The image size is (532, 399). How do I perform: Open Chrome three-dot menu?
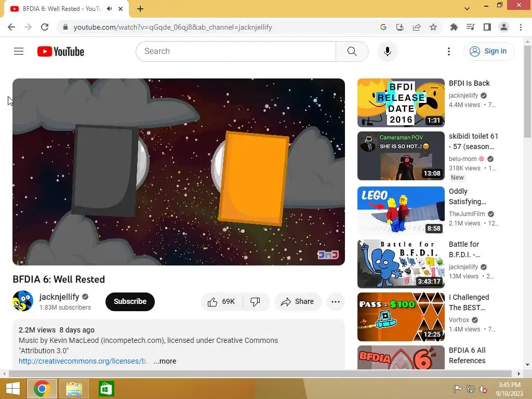click(521, 27)
